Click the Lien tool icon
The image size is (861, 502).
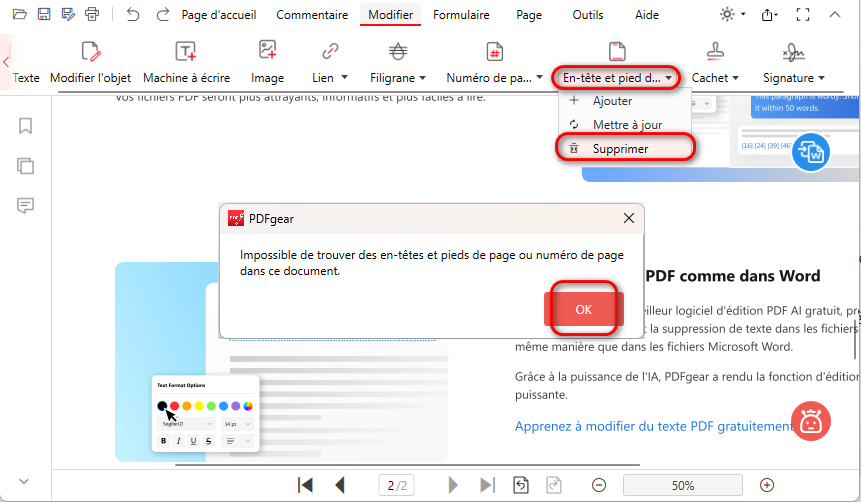point(330,52)
